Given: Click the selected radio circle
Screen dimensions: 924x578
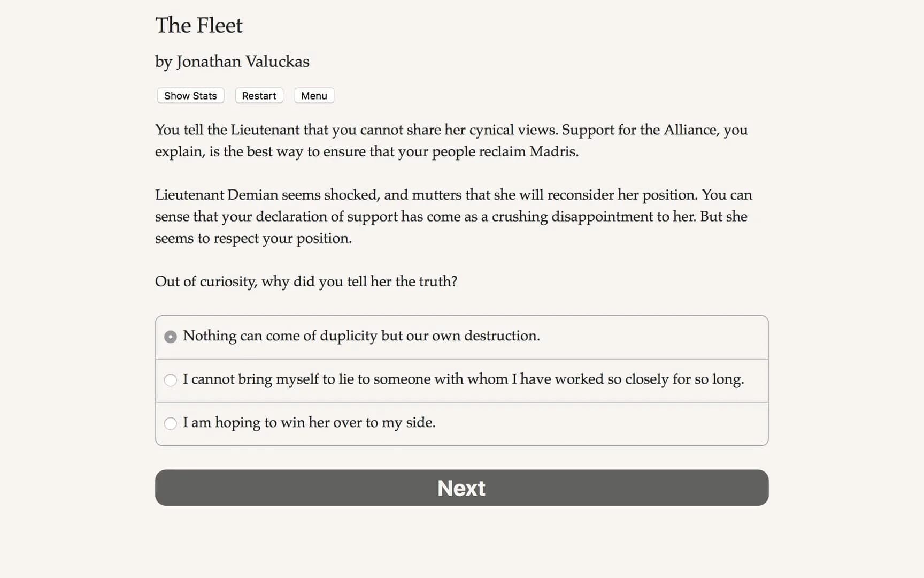Looking at the screenshot, I should pyautogui.click(x=171, y=337).
